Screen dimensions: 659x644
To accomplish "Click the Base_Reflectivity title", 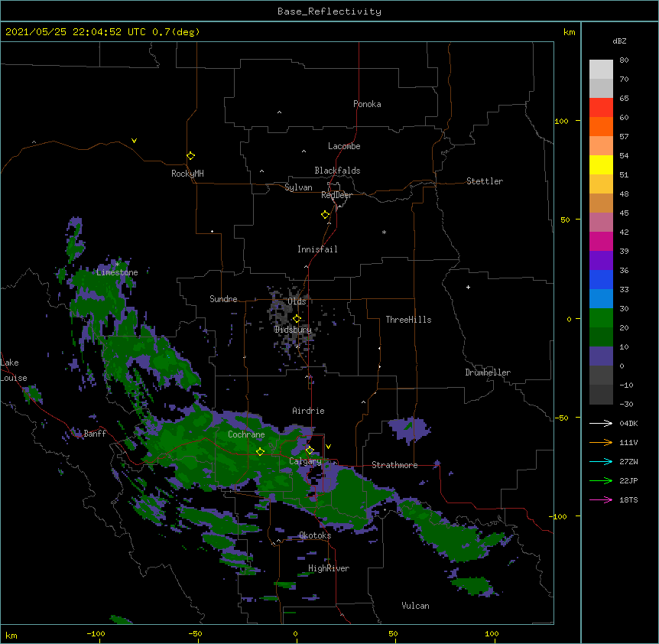I will tap(329, 11).
